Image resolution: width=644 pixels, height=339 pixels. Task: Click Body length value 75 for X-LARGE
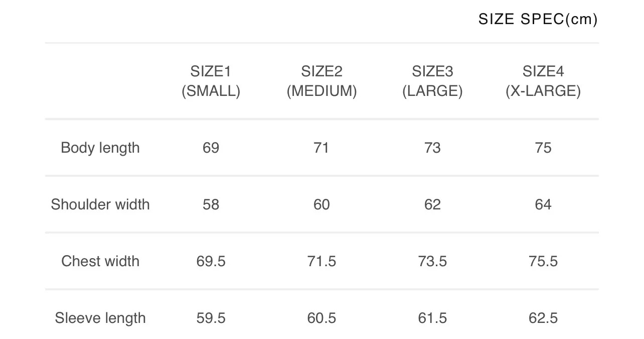coord(543,148)
